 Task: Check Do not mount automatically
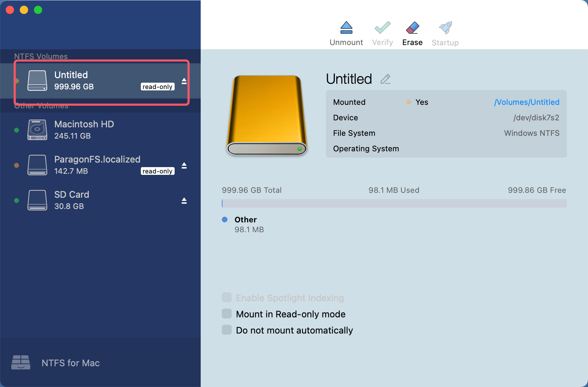pyautogui.click(x=227, y=330)
